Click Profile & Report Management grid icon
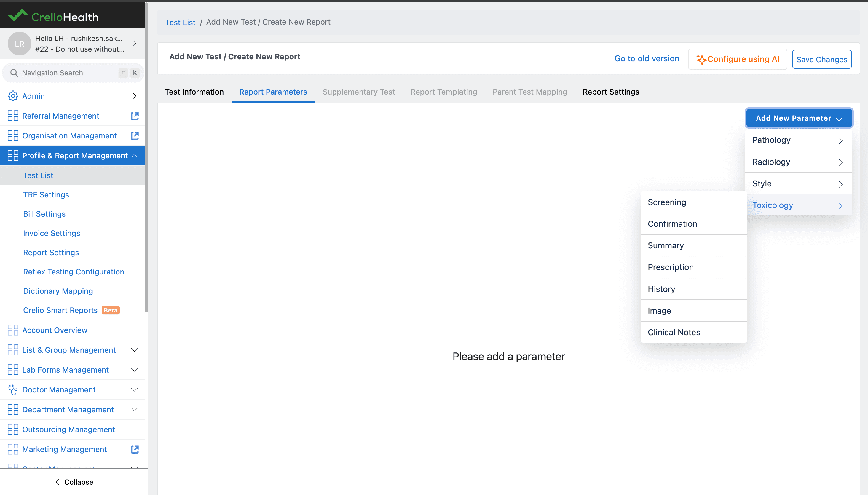This screenshot has width=868, height=495. (x=13, y=155)
